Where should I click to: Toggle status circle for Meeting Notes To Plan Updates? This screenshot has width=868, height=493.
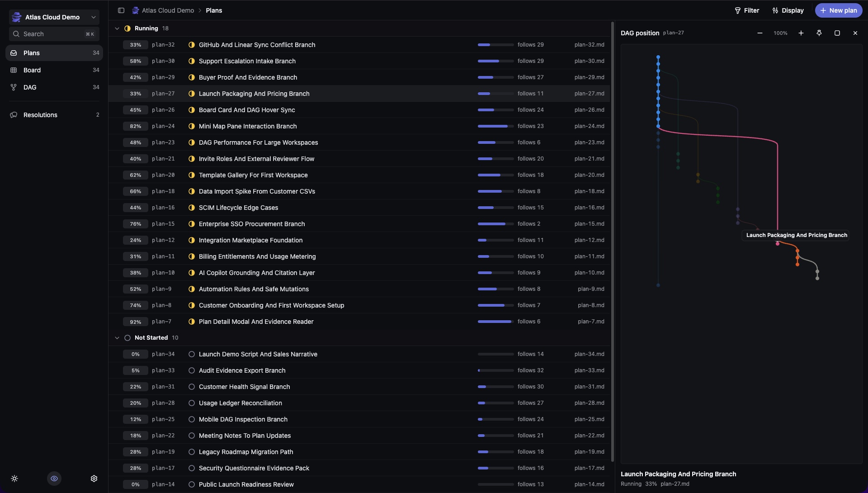tap(192, 436)
